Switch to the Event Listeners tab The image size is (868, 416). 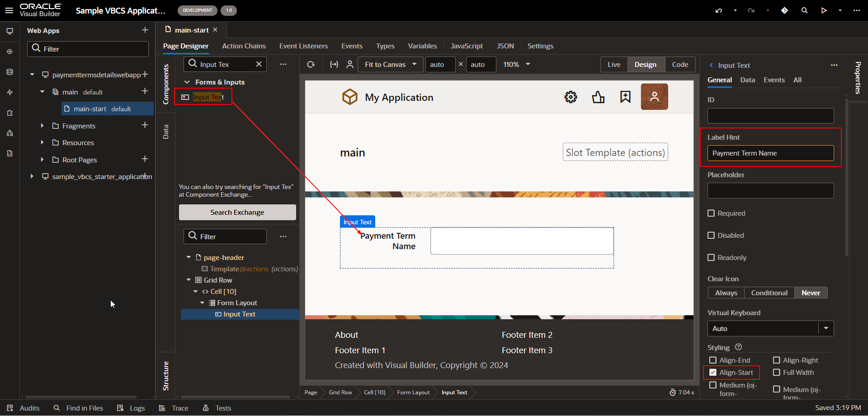click(x=304, y=46)
